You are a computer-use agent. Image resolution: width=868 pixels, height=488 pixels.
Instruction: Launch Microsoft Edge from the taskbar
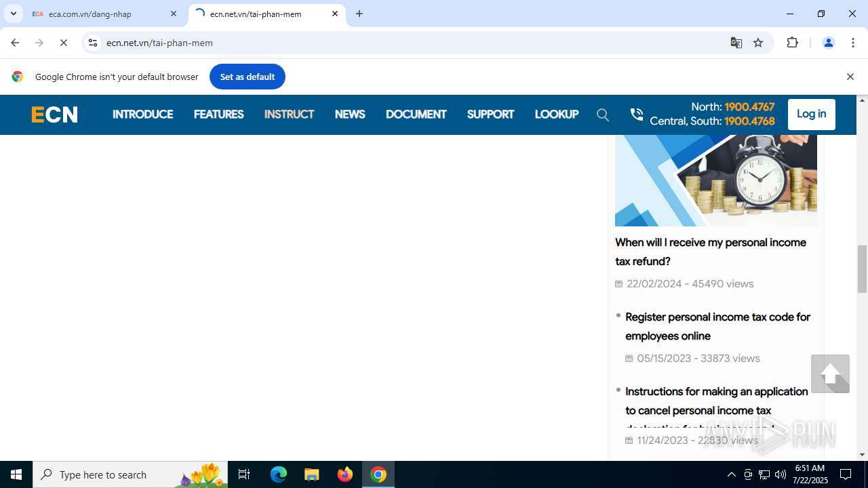[x=279, y=474]
